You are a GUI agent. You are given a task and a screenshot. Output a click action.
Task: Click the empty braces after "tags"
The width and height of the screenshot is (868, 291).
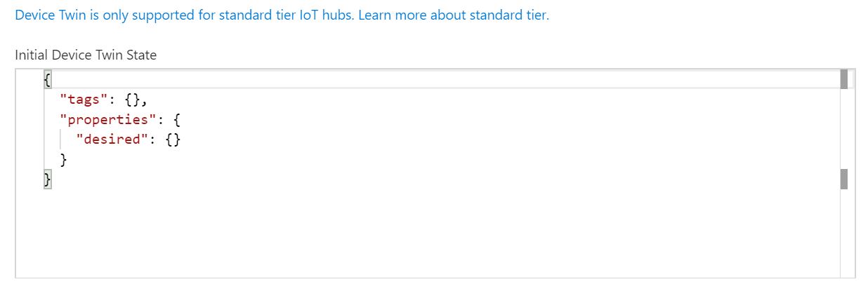point(133,99)
